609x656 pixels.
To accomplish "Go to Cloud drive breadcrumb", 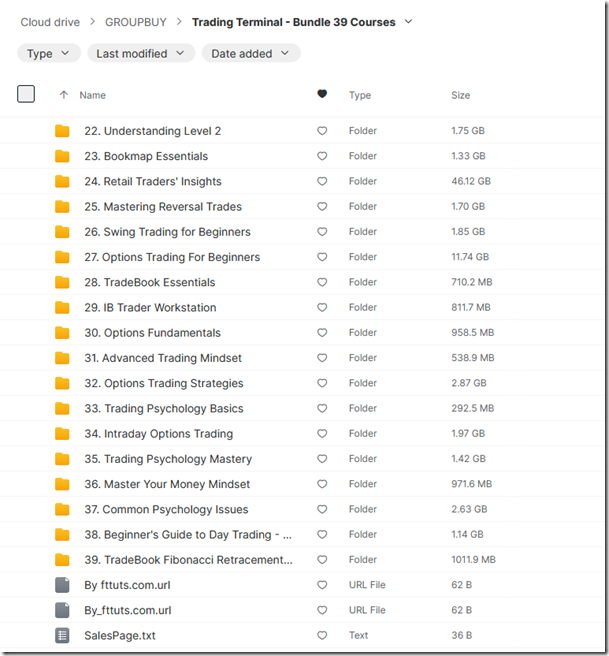I will click(x=50, y=22).
